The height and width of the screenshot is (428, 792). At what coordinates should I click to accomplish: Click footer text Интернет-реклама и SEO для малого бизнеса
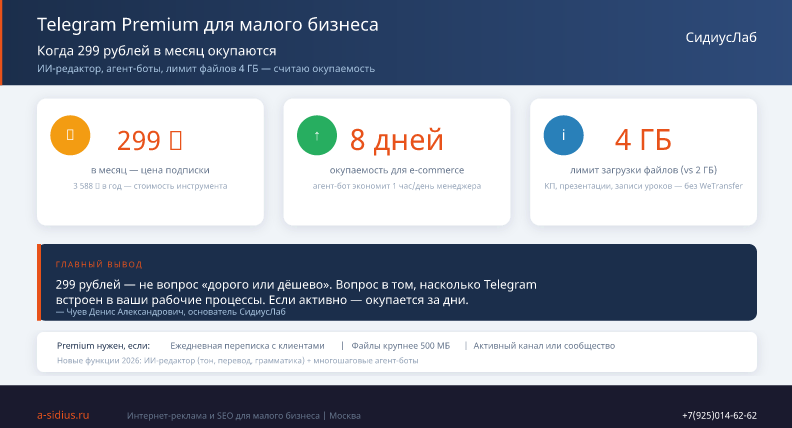[x=223, y=416]
